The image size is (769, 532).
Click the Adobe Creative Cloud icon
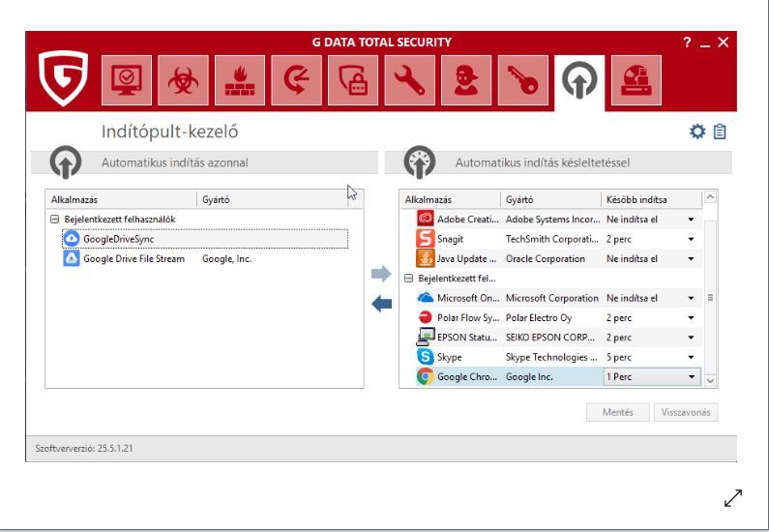(426, 219)
